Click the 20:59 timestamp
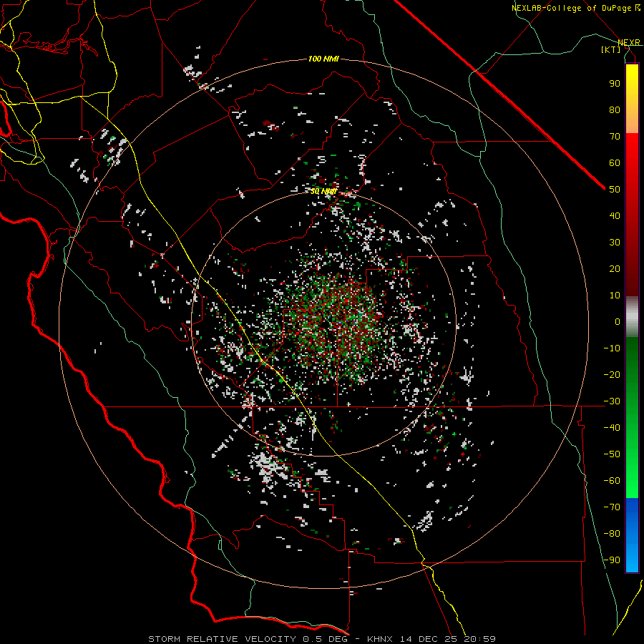 click(x=480, y=639)
